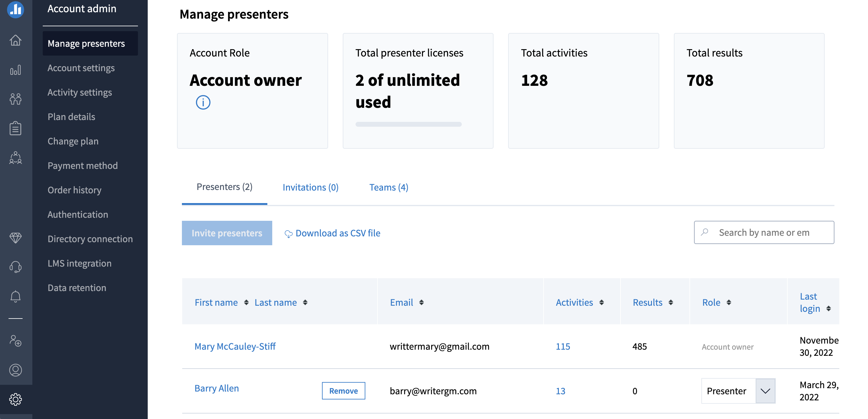Viewport: 868px width, 419px height.
Task: Switch to the Teams (4) tab
Action: tap(389, 187)
